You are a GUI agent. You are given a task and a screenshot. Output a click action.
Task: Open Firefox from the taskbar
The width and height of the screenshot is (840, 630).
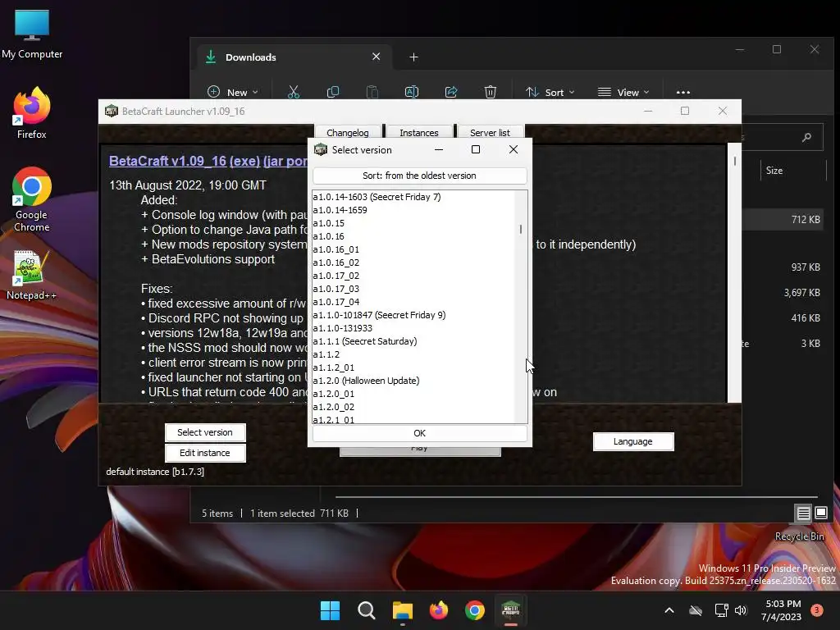coord(439,610)
